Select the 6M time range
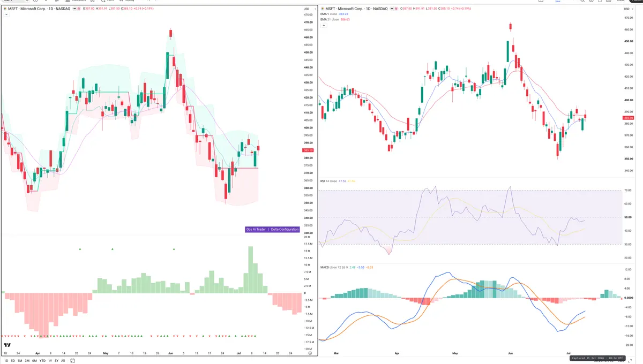The height and width of the screenshot is (364, 643). click(x=34, y=361)
